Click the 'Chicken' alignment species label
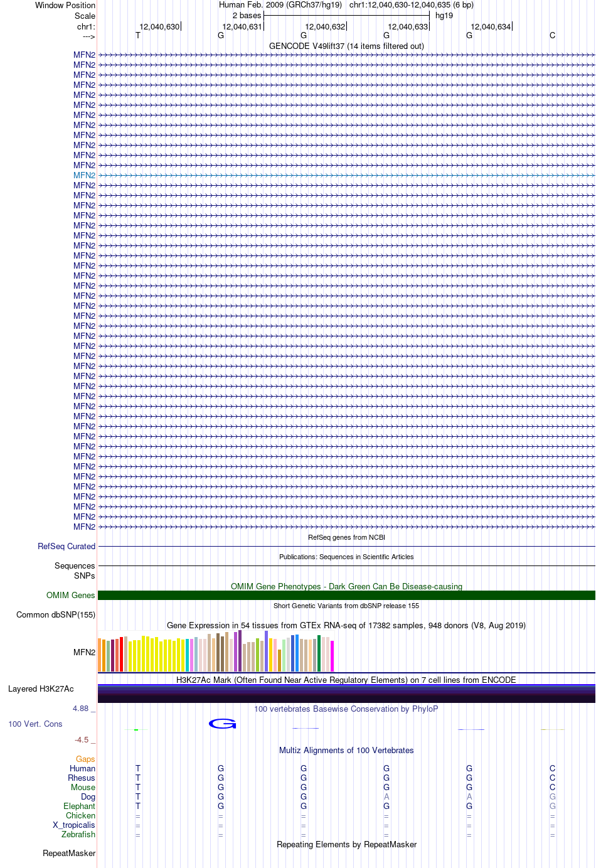The width and height of the screenshot is (596, 868). click(x=80, y=815)
